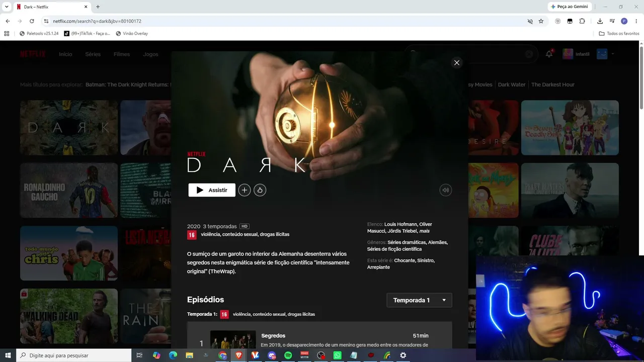Reload the Netflix page
The image size is (644, 362).
coord(32,21)
